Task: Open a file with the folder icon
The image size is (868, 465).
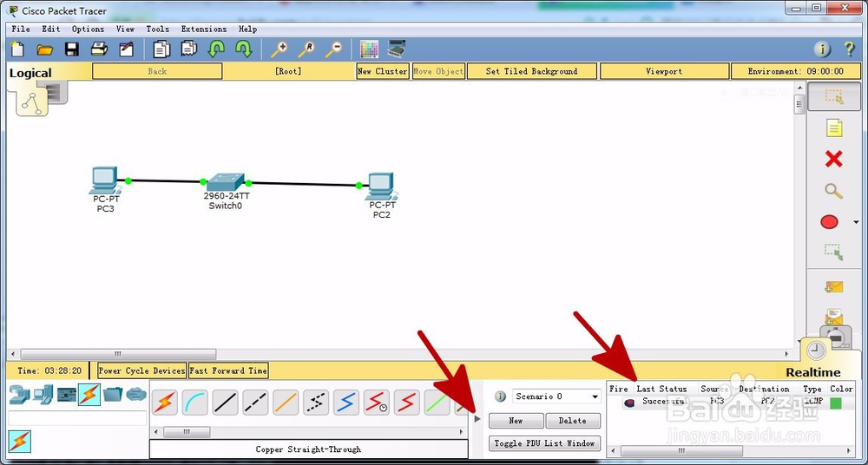Action: [45, 49]
